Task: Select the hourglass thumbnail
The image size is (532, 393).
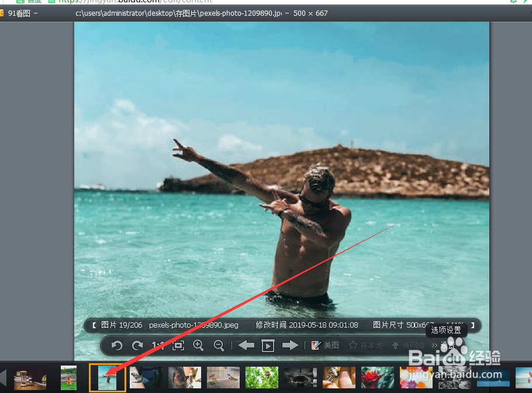Action: pyautogui.click(x=30, y=377)
